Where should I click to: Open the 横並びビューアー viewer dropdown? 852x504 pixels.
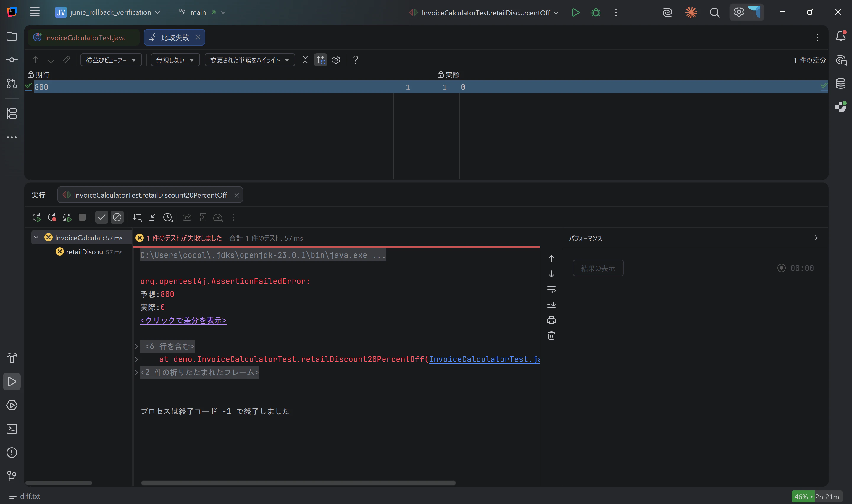(111, 60)
